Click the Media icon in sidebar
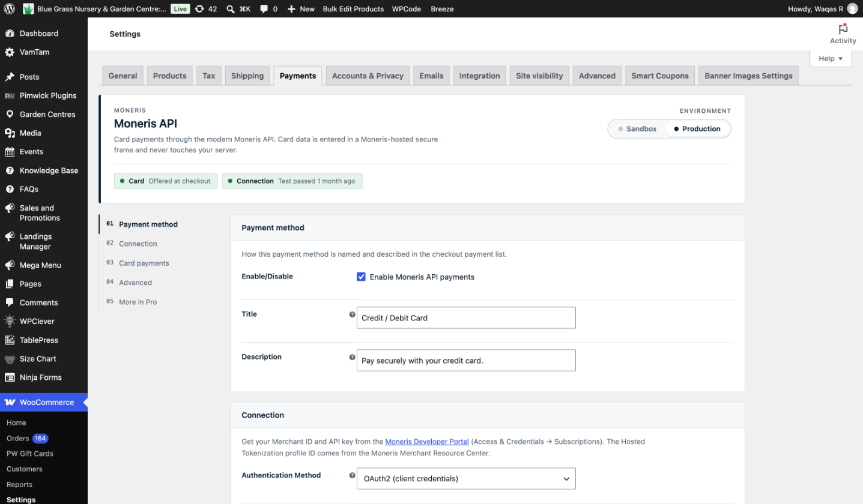The image size is (863, 504). (10, 133)
